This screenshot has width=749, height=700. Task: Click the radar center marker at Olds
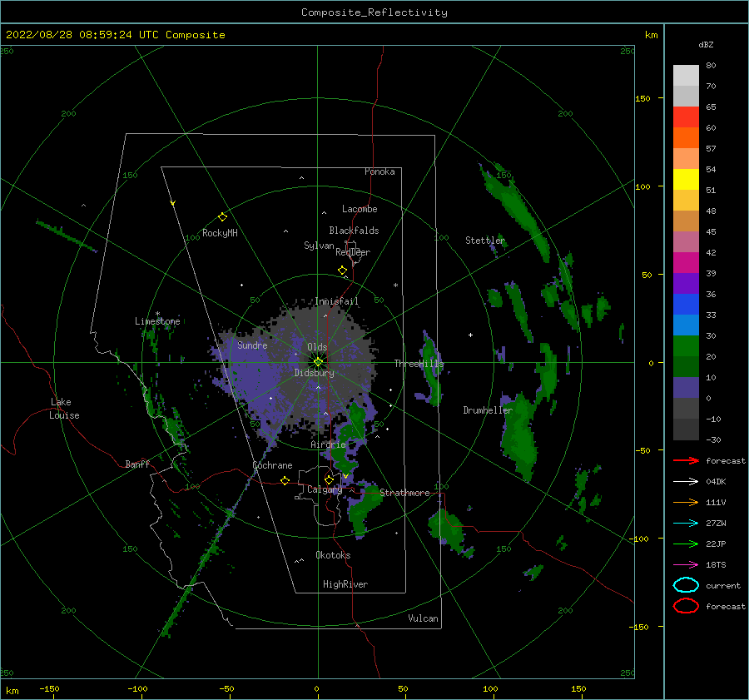(318, 362)
